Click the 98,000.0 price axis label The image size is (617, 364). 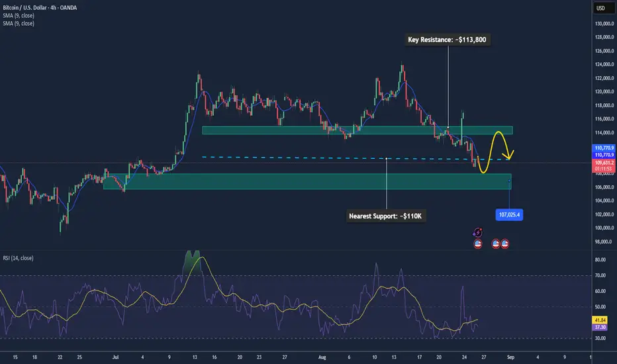click(604, 242)
